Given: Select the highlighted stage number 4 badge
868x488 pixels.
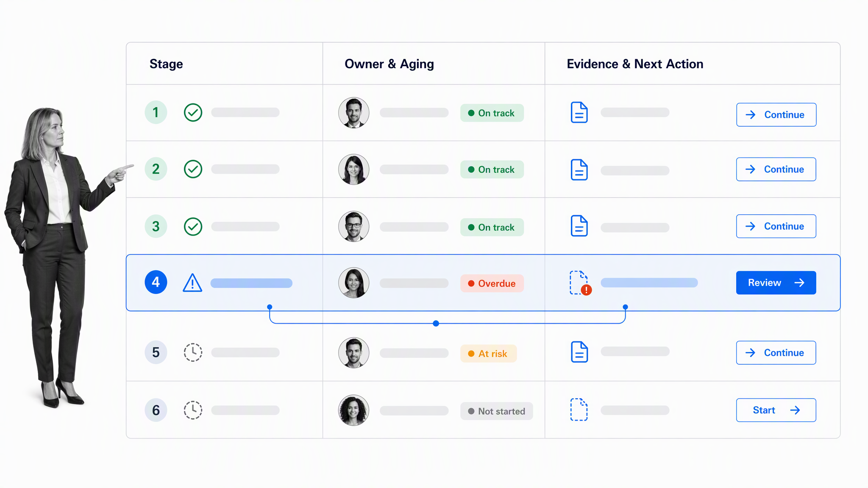Looking at the screenshot, I should click(x=156, y=282).
